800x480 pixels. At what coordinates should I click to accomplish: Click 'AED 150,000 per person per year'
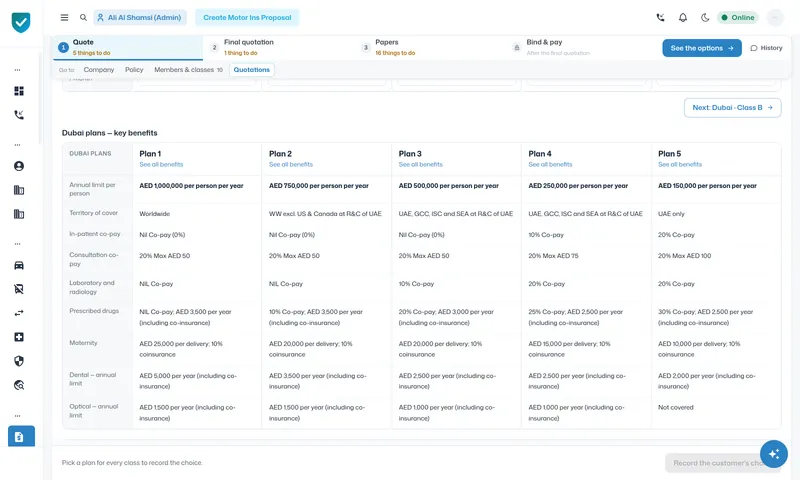[707, 186]
